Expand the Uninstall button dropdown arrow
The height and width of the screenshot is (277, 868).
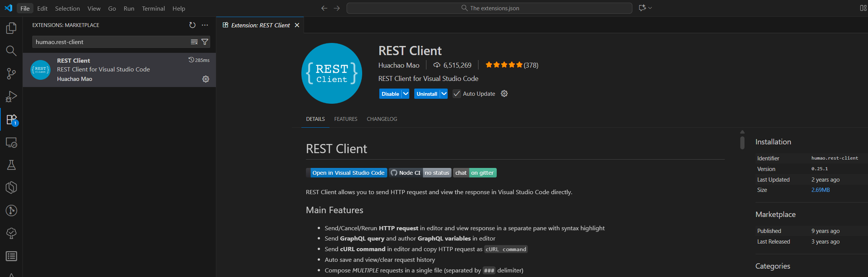[x=444, y=94]
